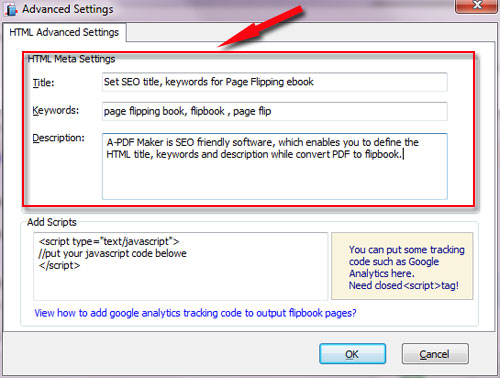This screenshot has height=378, width=500.
Task: Click the Advanced Settings app icon in title bar
Action: [11, 10]
